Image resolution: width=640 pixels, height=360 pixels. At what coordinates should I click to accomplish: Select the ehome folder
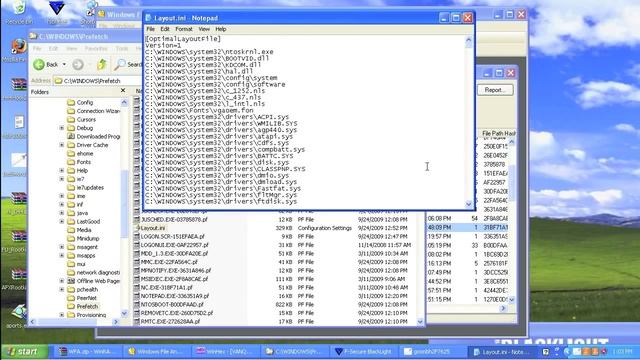(84, 153)
